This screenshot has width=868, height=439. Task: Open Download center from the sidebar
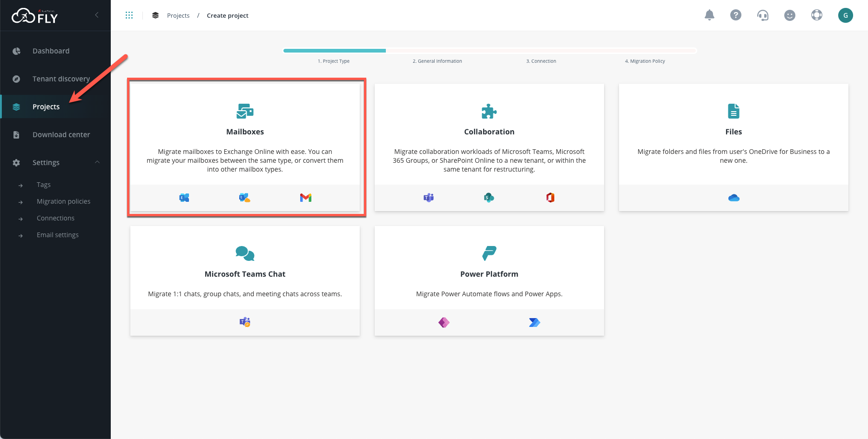(x=61, y=134)
